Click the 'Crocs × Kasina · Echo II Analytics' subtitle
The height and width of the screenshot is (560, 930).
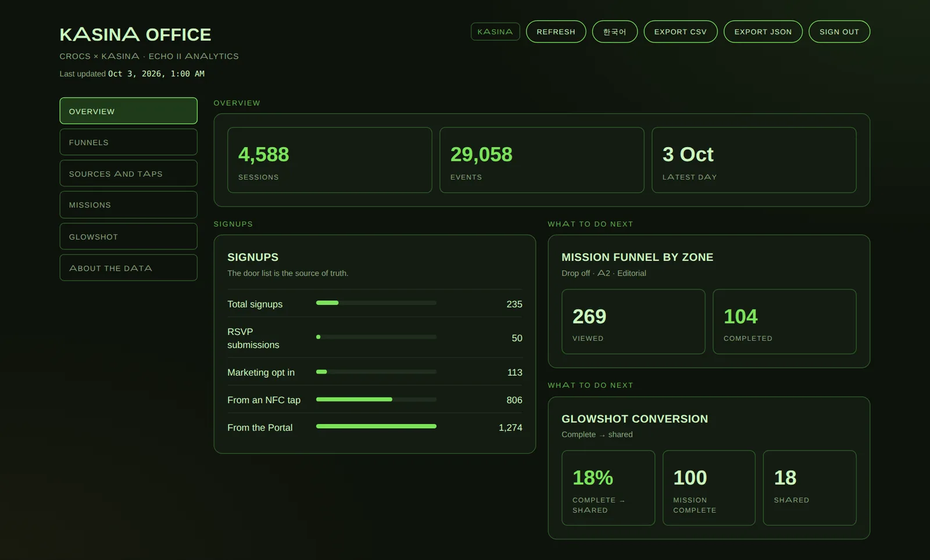[149, 56]
